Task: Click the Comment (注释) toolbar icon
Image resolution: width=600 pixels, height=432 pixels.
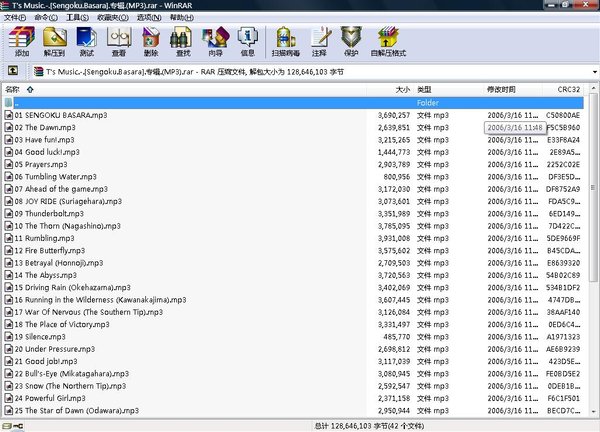Action: (x=320, y=42)
